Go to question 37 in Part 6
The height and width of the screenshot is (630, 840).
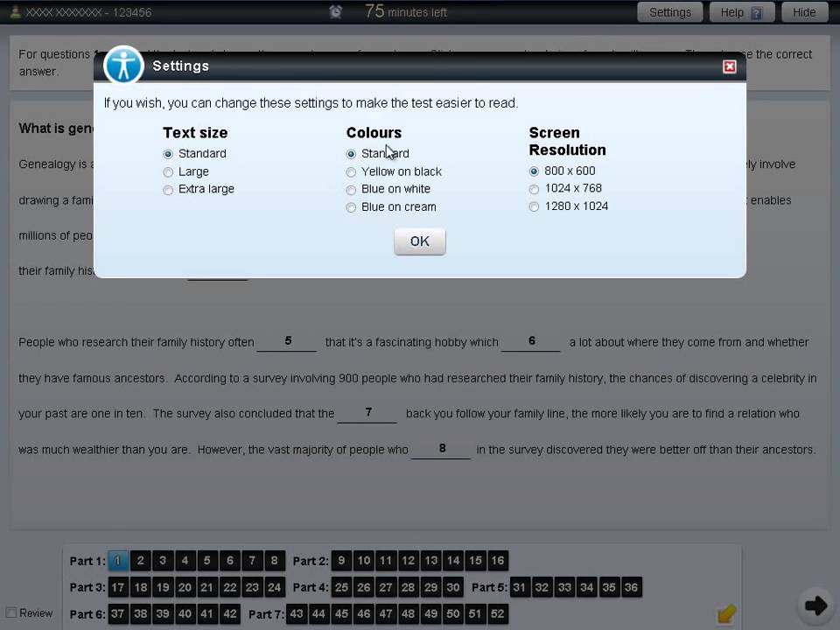pos(118,614)
